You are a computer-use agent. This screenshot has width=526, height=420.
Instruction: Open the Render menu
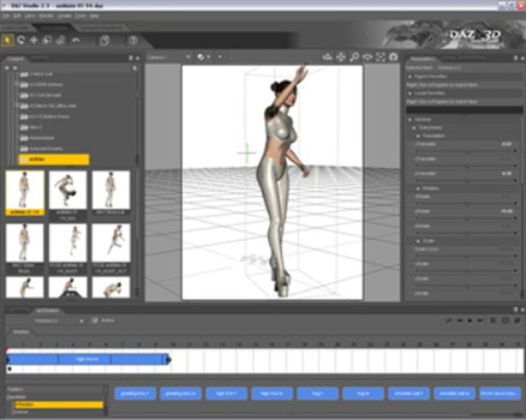click(x=46, y=15)
